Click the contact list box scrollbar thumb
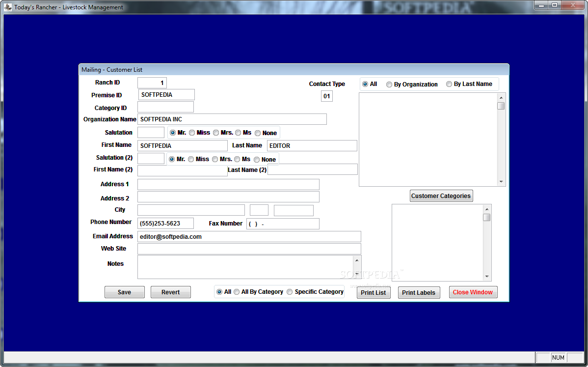This screenshot has height=367, width=588. [x=501, y=106]
